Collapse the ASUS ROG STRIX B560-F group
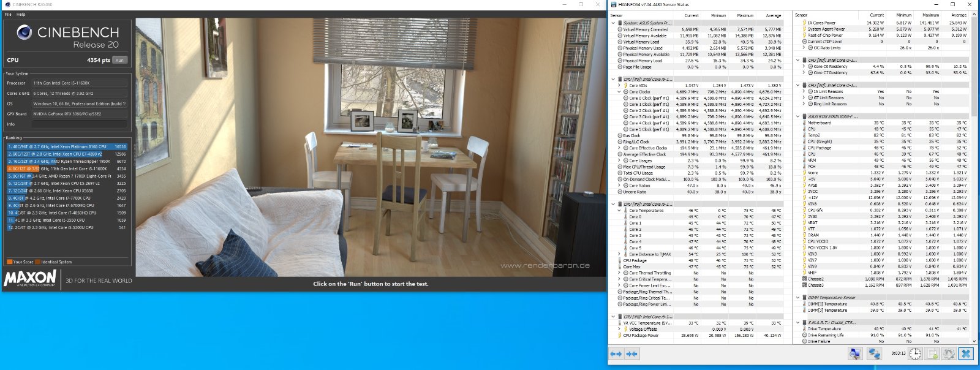The width and height of the screenshot is (980, 370). point(797,116)
